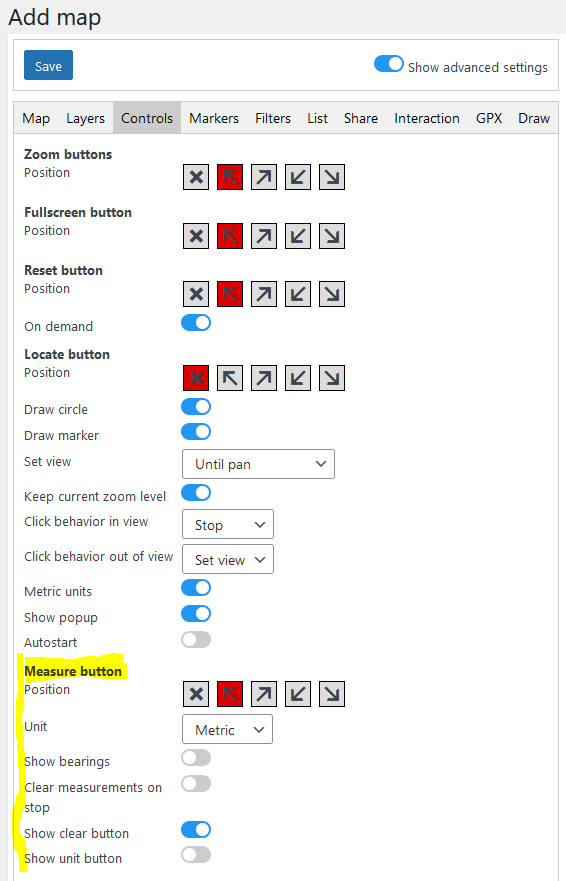Disable Measure button with the X icon
Viewport: 566px width, 881px height.
tap(196, 694)
